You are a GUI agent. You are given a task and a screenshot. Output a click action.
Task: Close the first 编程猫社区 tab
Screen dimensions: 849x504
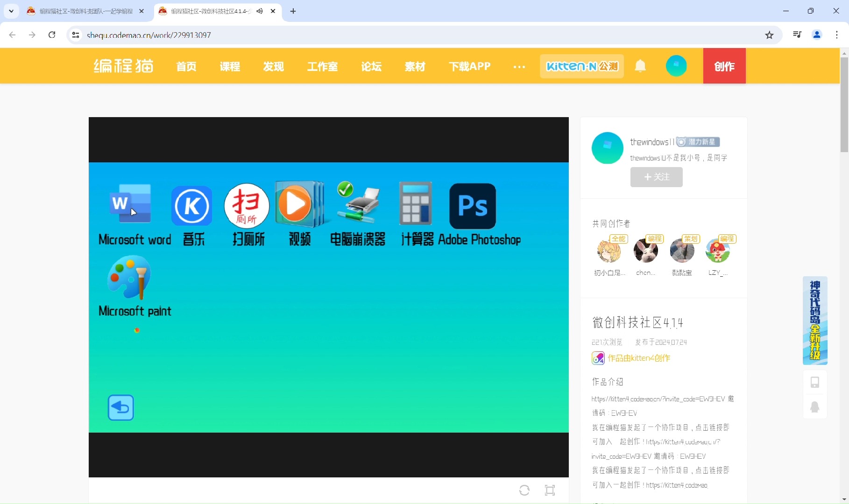click(141, 11)
